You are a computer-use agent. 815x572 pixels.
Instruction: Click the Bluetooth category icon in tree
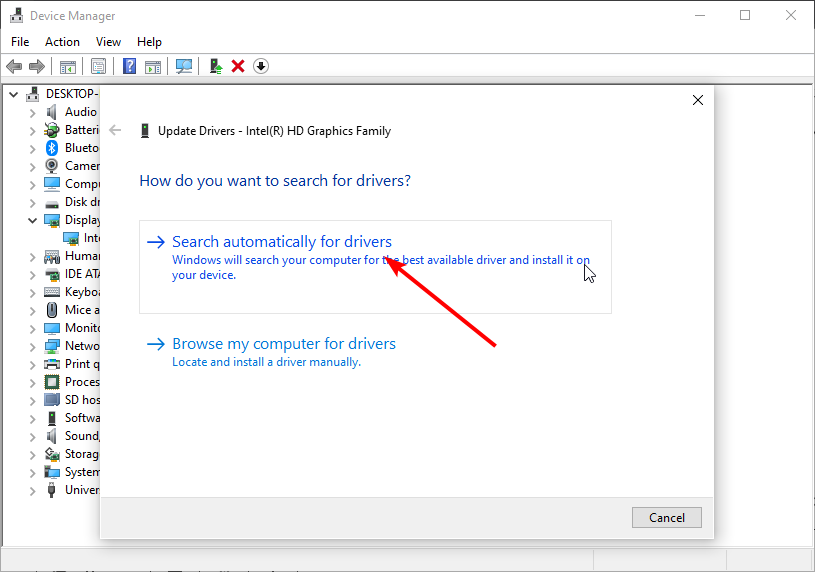click(x=51, y=148)
